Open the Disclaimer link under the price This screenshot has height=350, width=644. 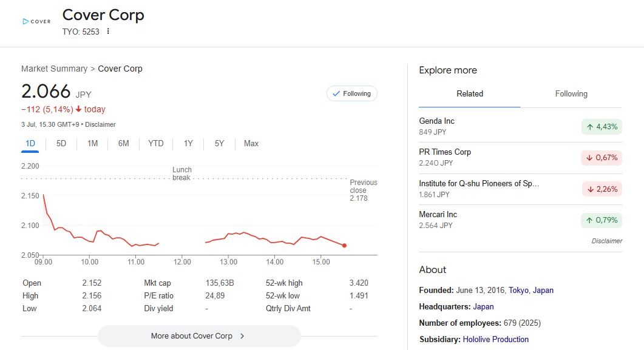click(100, 124)
